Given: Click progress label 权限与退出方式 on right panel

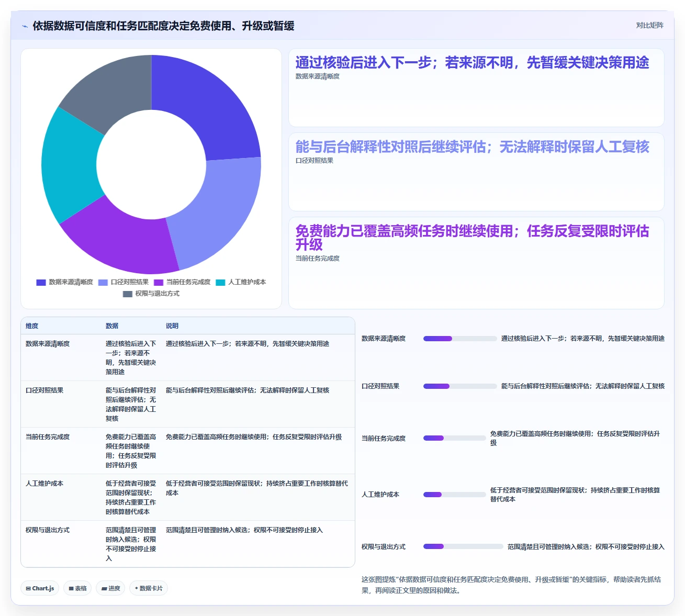Looking at the screenshot, I should pos(384,546).
